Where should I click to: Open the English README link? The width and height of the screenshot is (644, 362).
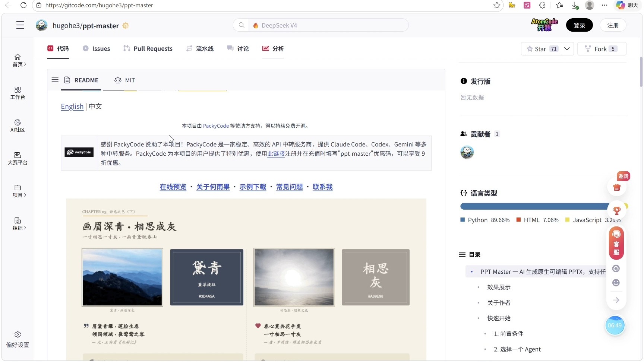point(72,107)
